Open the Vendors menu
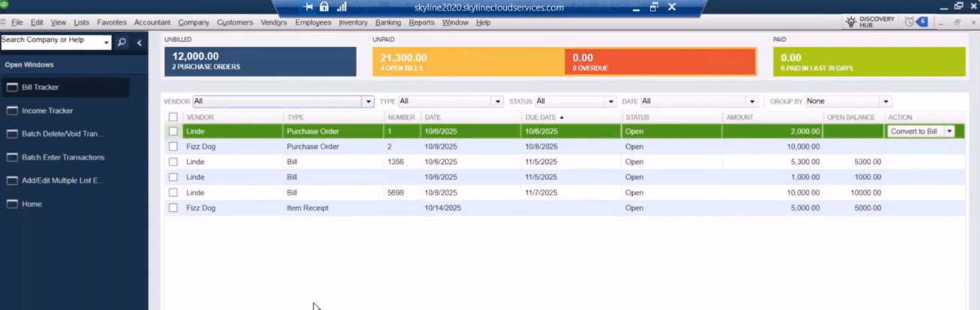Viewport: 980px width, 310px height. [x=274, y=22]
